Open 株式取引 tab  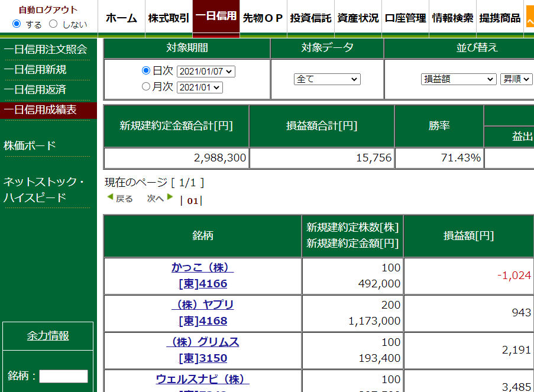tap(169, 18)
